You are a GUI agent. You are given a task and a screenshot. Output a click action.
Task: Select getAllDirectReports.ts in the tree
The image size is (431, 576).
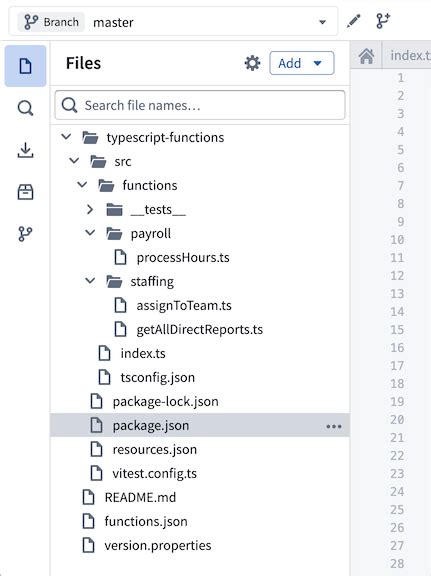pyautogui.click(x=200, y=330)
